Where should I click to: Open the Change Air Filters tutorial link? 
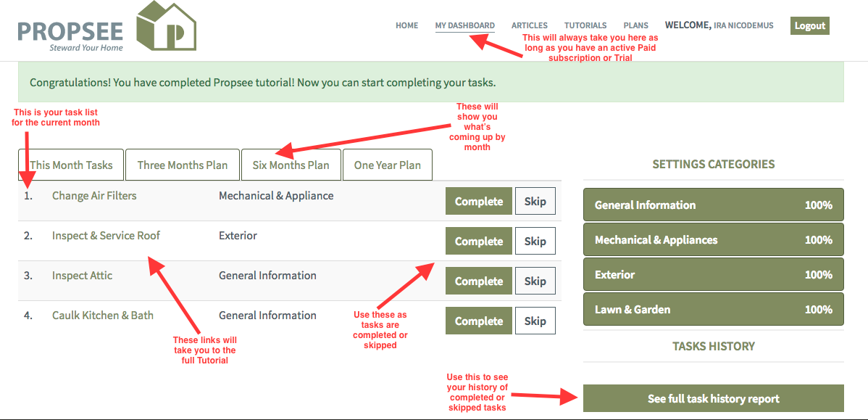click(94, 196)
